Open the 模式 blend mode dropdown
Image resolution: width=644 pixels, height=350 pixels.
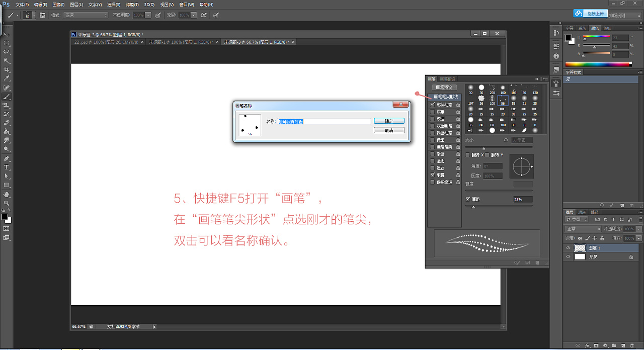tap(86, 15)
